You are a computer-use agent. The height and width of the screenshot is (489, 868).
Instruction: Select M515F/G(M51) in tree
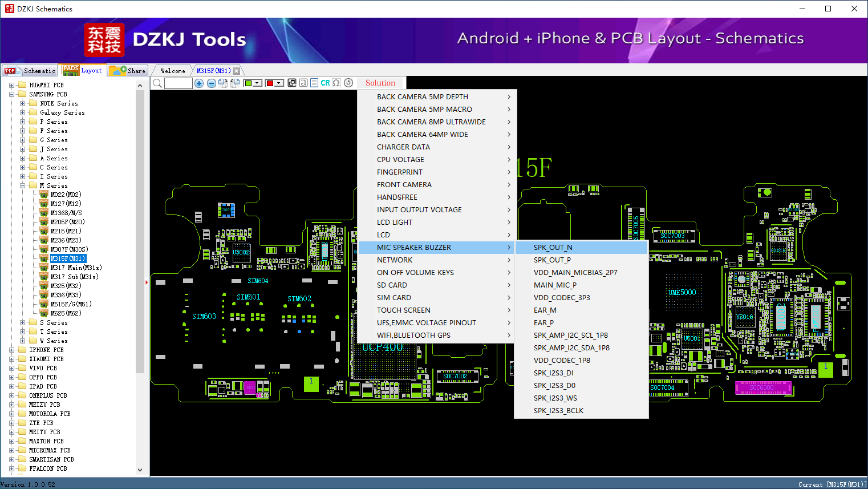(71, 304)
